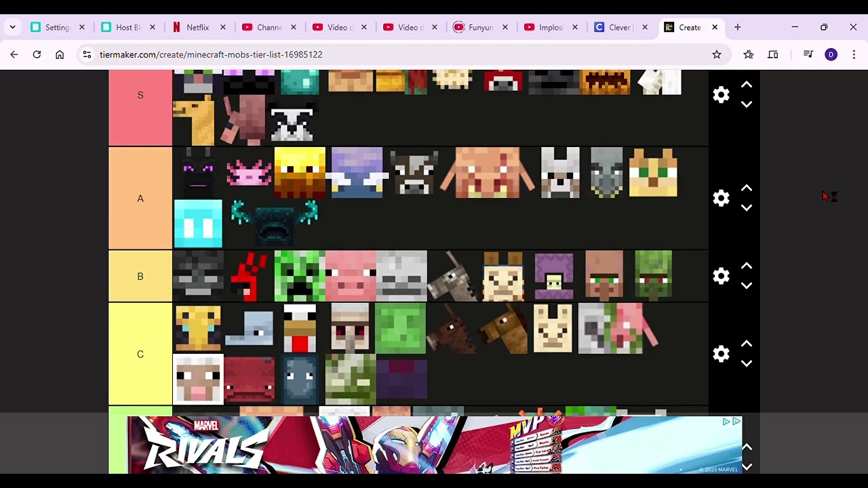Viewport: 868px width, 488px height.
Task: Select the Skeleton mob in B tier
Action: pyautogui.click(x=401, y=276)
